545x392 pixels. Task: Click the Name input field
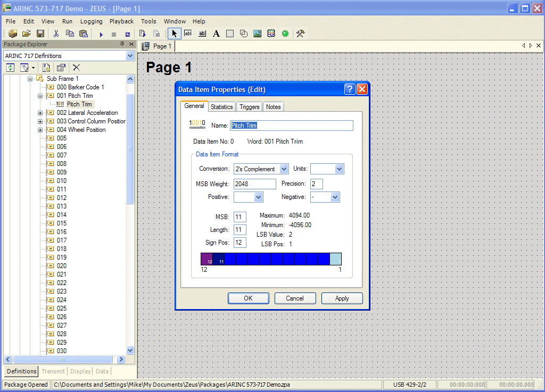(x=292, y=126)
